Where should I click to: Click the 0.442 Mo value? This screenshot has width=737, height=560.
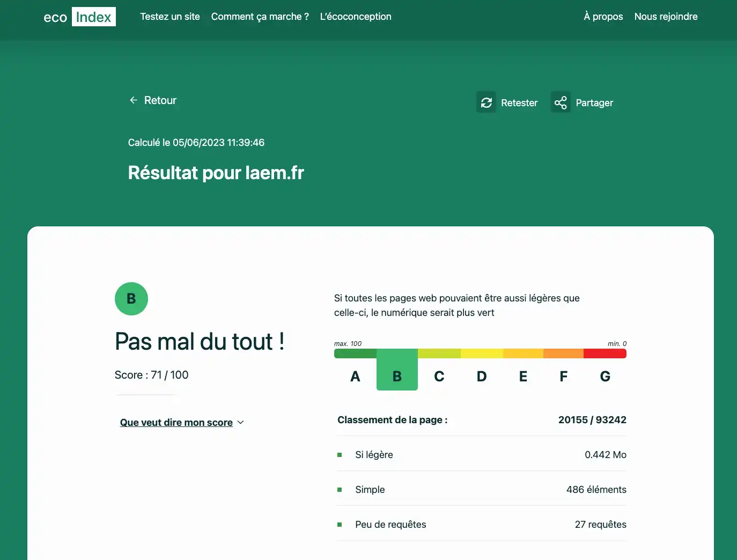click(606, 455)
